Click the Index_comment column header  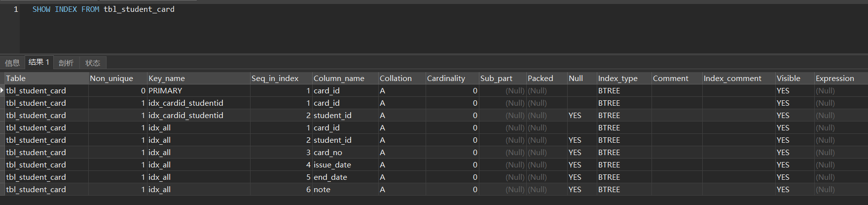739,79
